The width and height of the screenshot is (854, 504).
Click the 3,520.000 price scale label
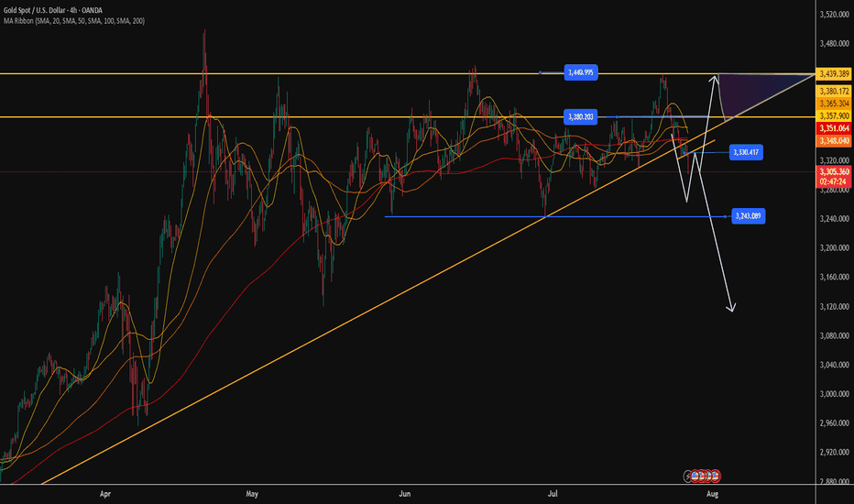point(835,15)
